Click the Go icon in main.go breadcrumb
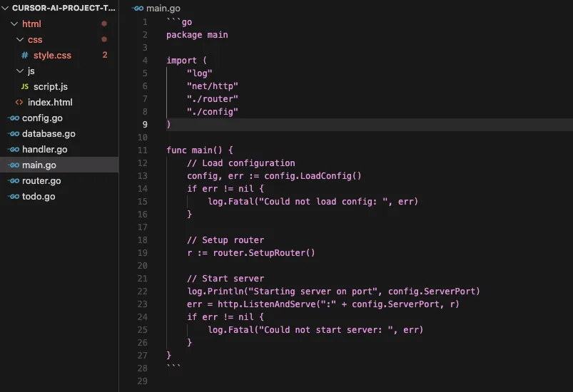The width and height of the screenshot is (573, 392). (x=138, y=8)
